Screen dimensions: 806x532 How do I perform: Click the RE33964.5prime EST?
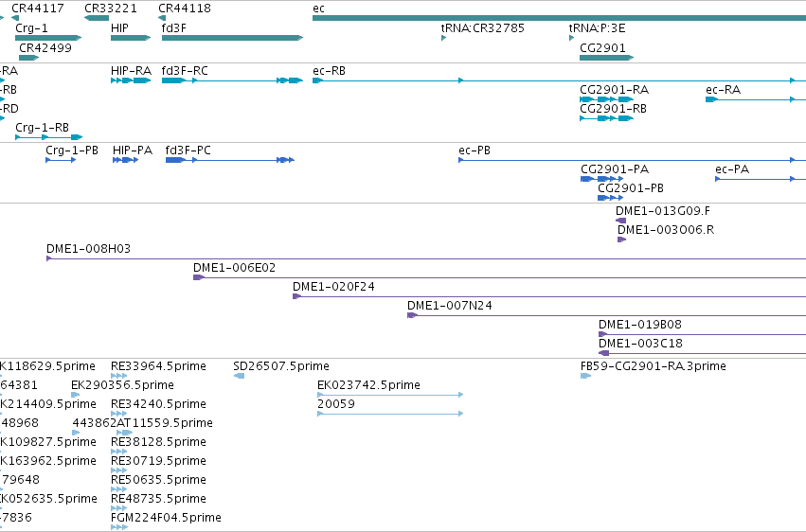[119, 377]
